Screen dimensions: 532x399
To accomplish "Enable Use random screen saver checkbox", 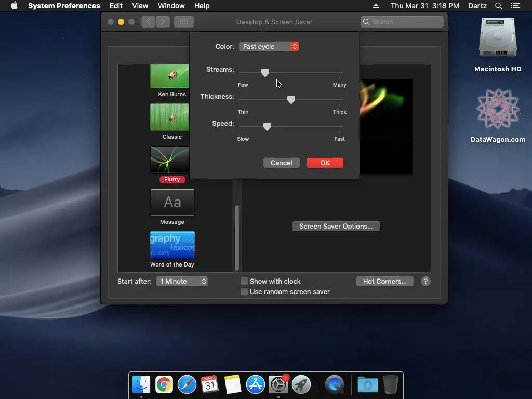I will click(x=244, y=292).
